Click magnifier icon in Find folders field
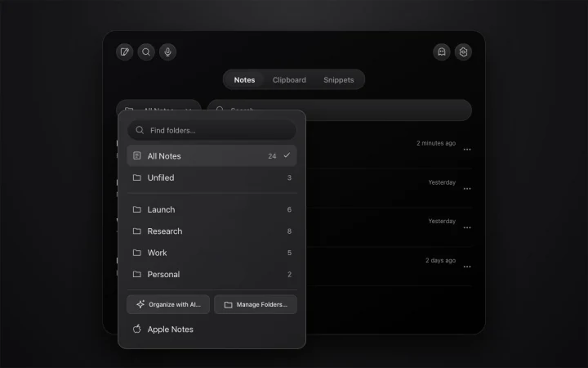The height and width of the screenshot is (368, 588). [x=140, y=130]
